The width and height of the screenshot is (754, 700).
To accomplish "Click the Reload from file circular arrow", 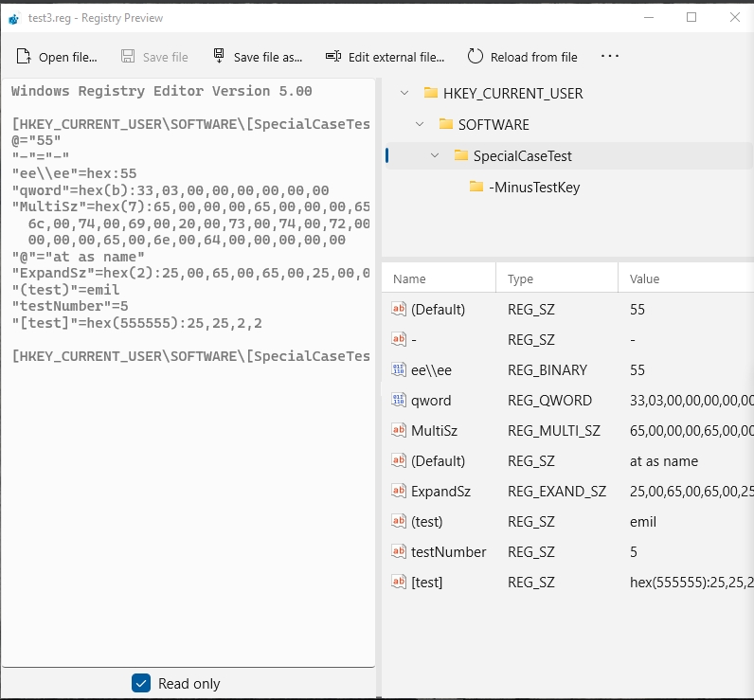I will point(476,56).
